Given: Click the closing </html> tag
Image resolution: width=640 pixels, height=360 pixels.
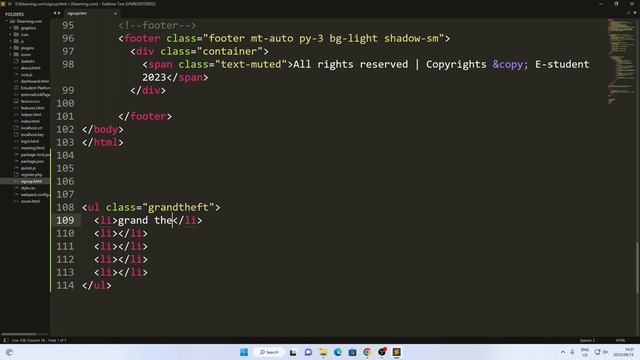Looking at the screenshot, I should 103,142.
